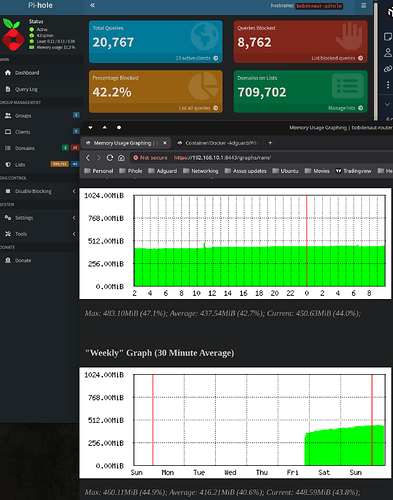The height and width of the screenshot is (500, 393).
Task: Open the Movies bookmarks folder
Action: click(317, 171)
